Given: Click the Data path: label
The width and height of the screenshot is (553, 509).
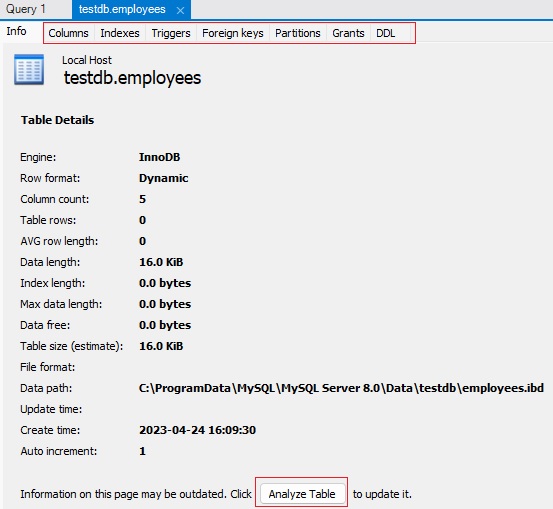Looking at the screenshot, I should coord(46,388).
